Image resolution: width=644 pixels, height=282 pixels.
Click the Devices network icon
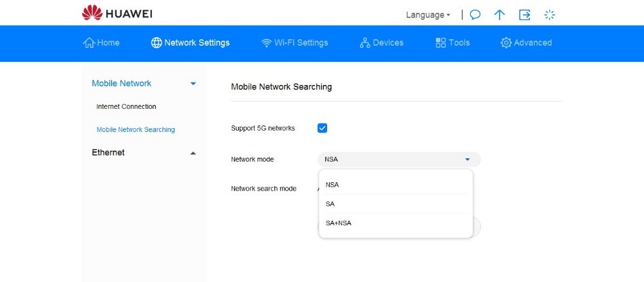click(x=365, y=42)
